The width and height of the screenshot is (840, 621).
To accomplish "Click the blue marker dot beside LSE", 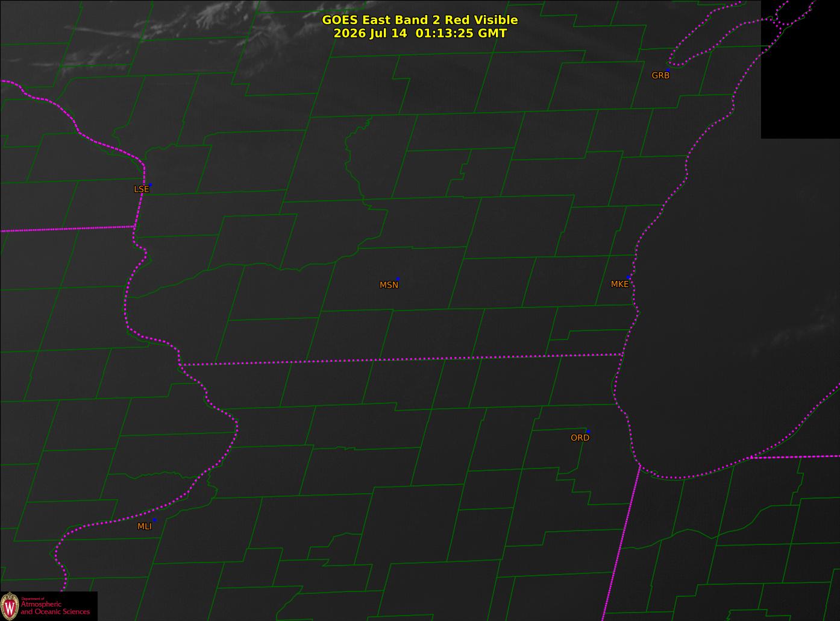I will click(x=150, y=184).
